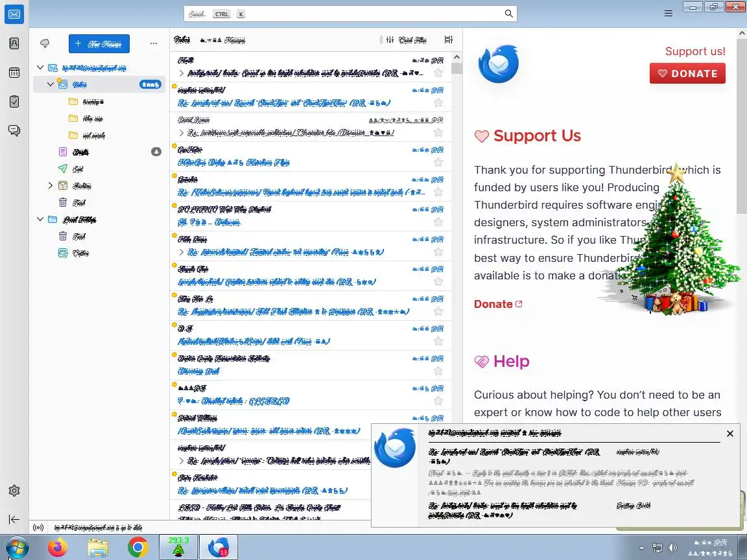747x560 pixels.
Task: Star the 'Speed up the height calculation' message
Action: 438,73
